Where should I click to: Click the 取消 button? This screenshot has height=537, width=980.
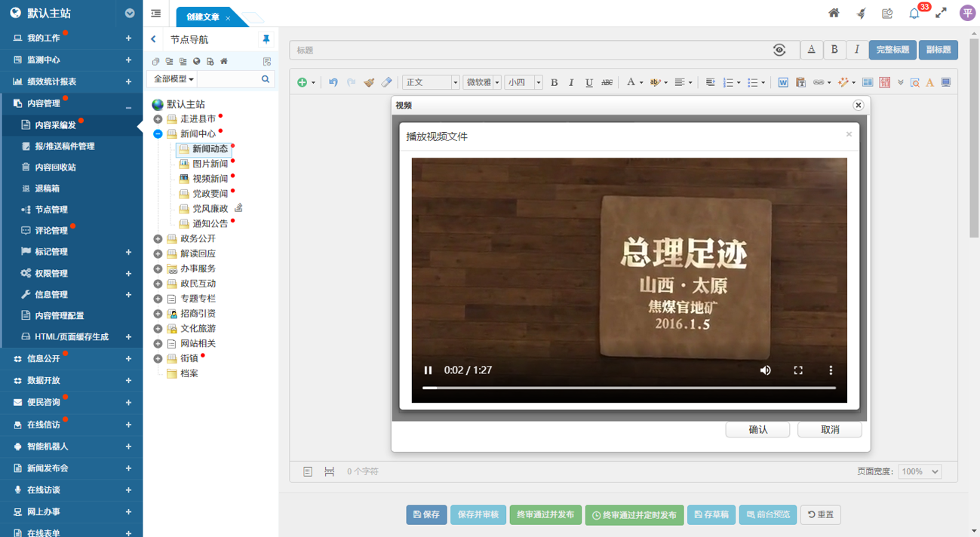[830, 429]
